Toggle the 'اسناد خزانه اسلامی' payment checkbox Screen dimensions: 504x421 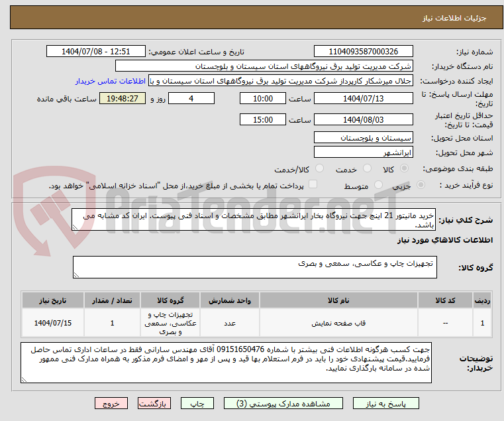point(313,184)
